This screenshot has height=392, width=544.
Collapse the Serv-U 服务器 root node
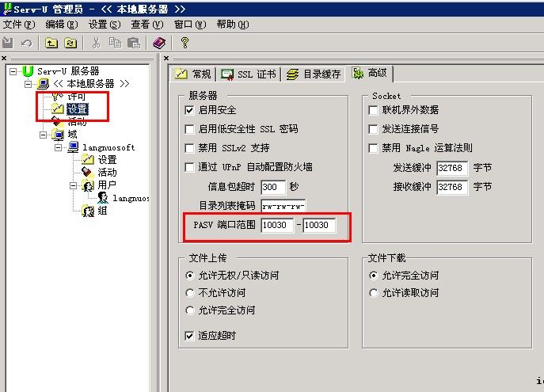click(13, 71)
